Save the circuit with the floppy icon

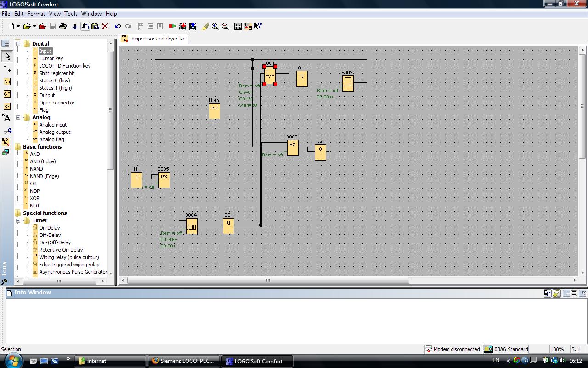[x=53, y=26]
